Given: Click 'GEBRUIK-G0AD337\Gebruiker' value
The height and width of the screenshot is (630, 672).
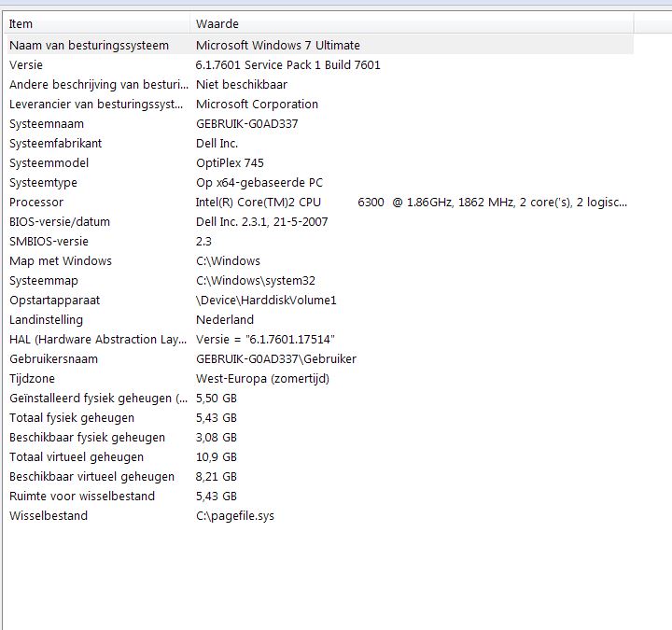Looking at the screenshot, I should [x=276, y=359].
